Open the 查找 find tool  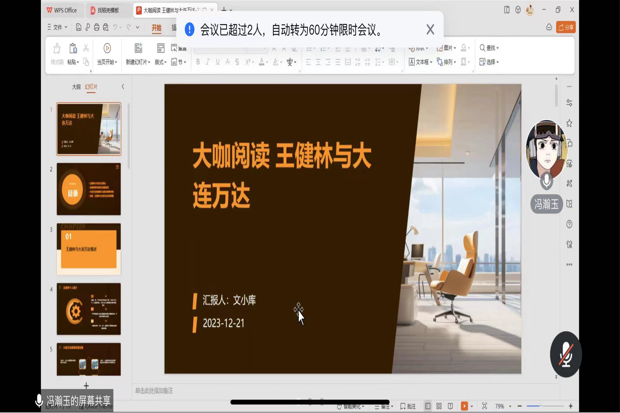tap(488, 48)
